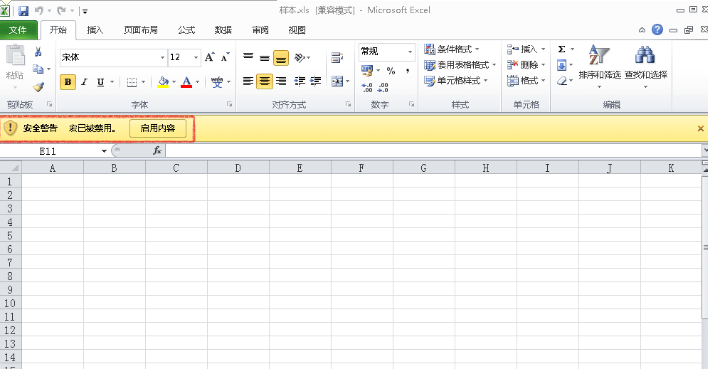Dismiss the yellow security warning bar
This screenshot has width=708, height=369.
pos(700,129)
